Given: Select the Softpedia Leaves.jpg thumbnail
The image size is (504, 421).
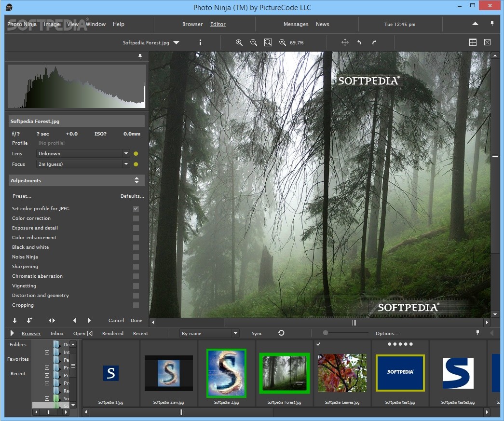Looking at the screenshot, I should 342,373.
